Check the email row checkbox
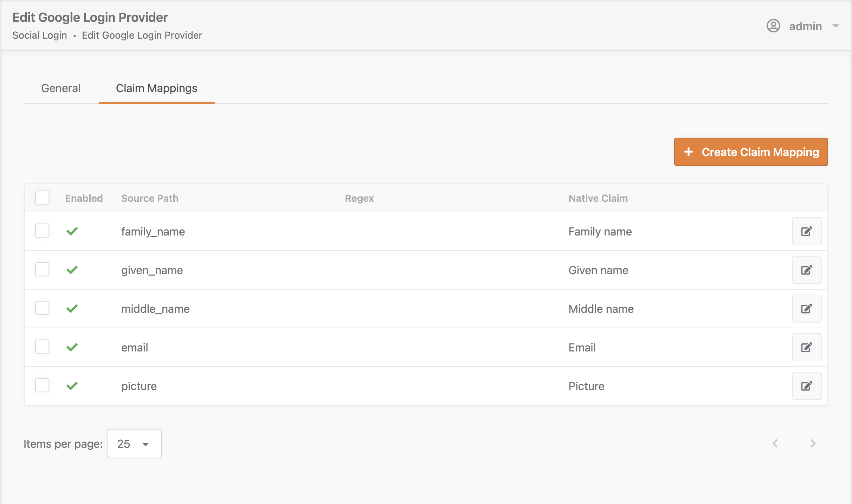This screenshot has width=852, height=504. click(42, 347)
